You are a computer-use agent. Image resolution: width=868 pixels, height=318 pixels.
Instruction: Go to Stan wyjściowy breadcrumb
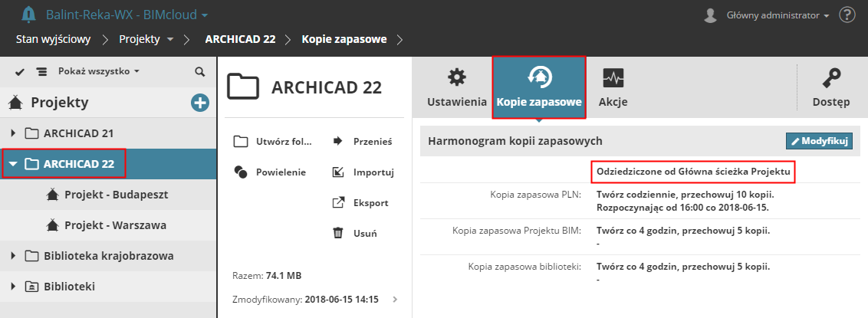click(53, 40)
